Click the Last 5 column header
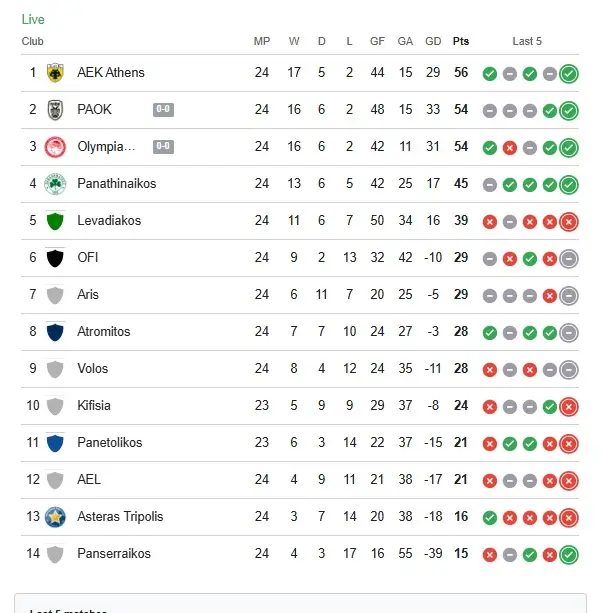613x613 pixels. click(x=527, y=41)
